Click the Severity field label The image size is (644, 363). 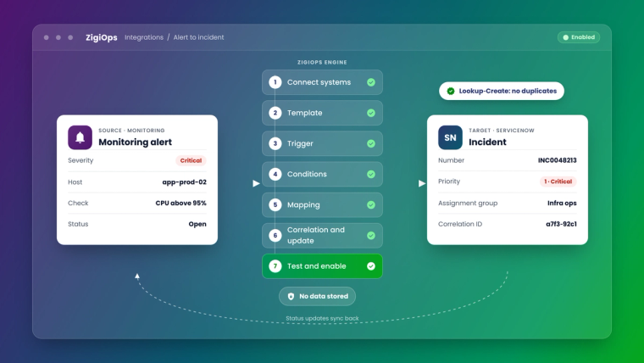[x=80, y=160]
